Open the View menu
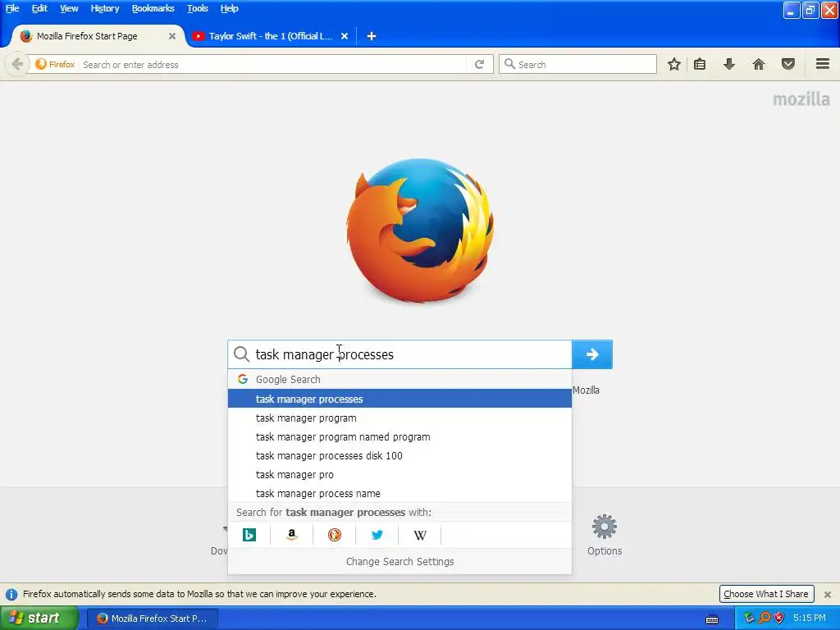 coord(69,8)
